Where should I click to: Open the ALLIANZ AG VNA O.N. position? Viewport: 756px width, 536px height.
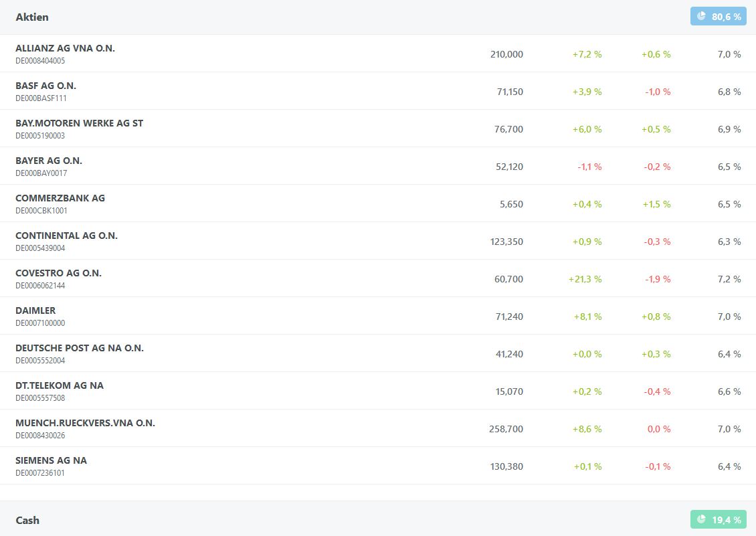click(65, 48)
